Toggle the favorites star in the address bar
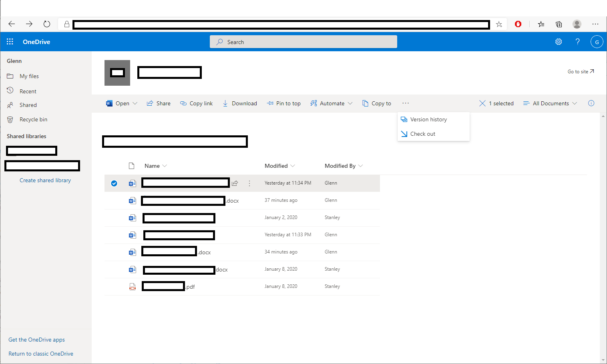Screen dimensions: 607x364 pos(499,24)
